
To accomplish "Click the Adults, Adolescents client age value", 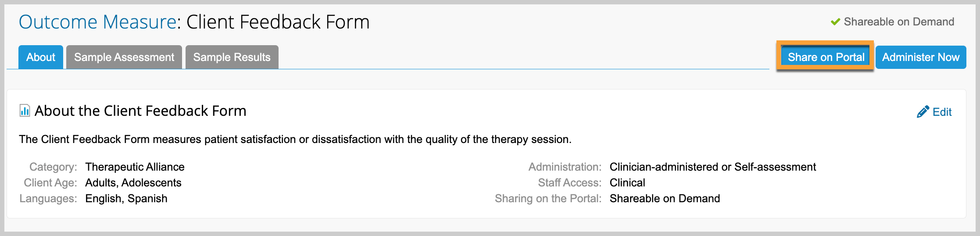I will point(133,183).
